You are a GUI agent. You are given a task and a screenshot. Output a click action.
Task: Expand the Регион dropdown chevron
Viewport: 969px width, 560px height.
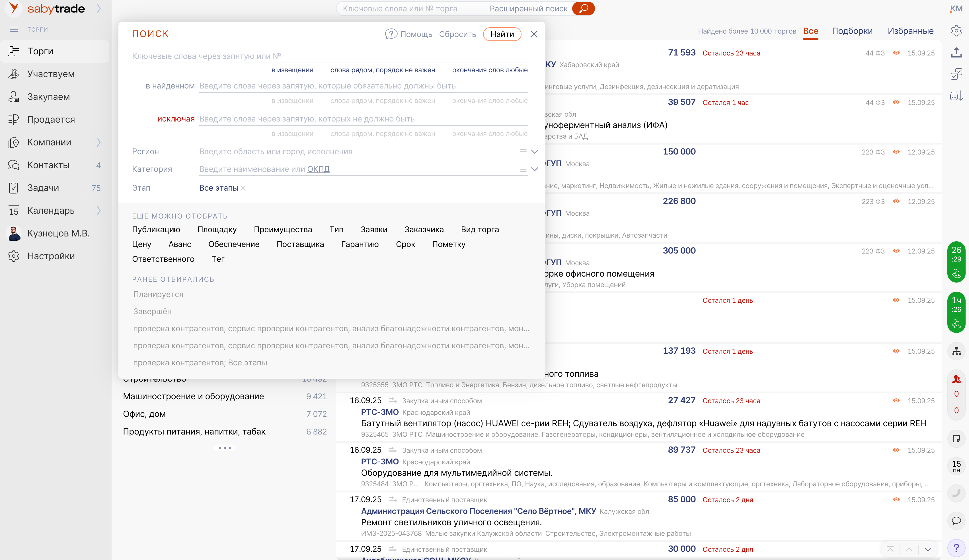[x=534, y=151]
